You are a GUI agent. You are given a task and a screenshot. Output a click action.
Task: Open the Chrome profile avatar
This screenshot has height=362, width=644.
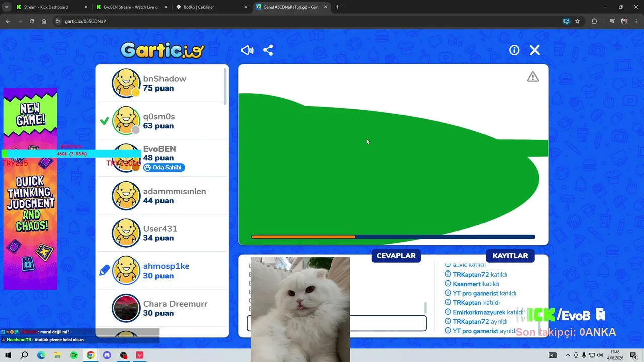624,21
